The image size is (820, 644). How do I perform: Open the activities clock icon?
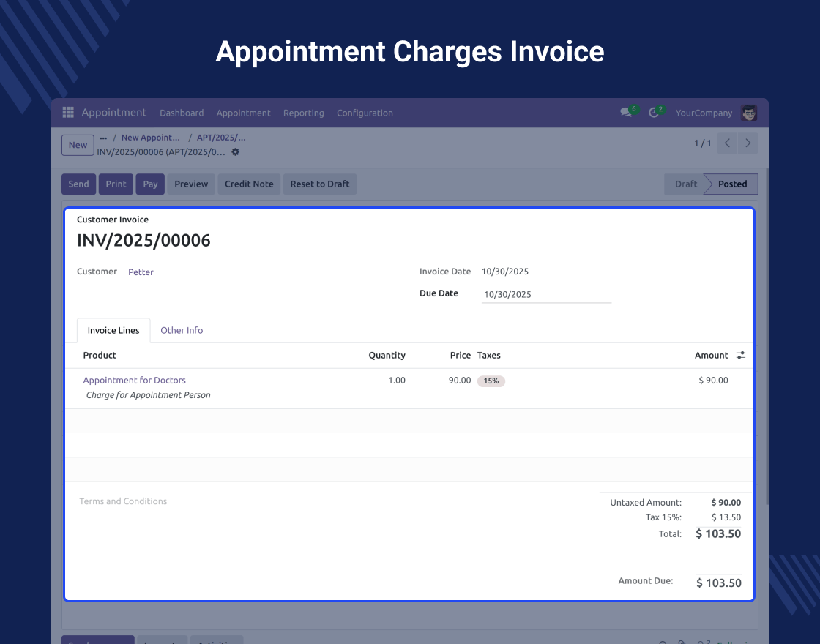click(654, 113)
